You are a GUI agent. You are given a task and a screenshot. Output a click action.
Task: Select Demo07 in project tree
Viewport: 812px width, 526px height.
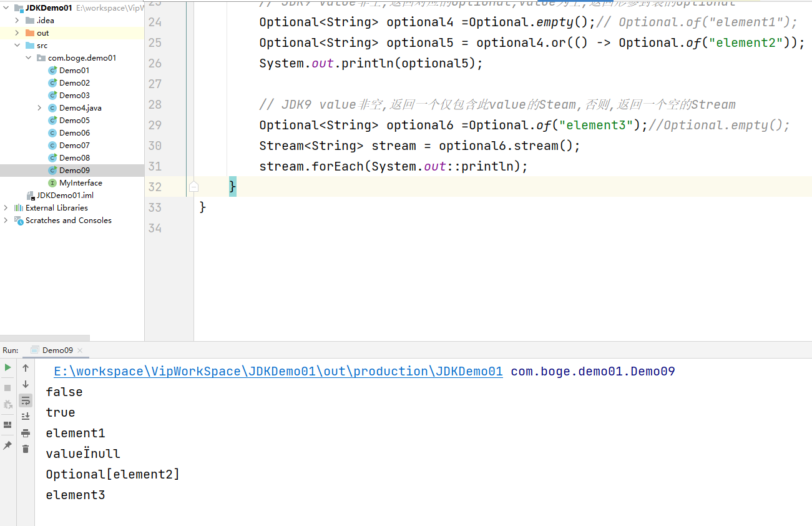(x=74, y=145)
